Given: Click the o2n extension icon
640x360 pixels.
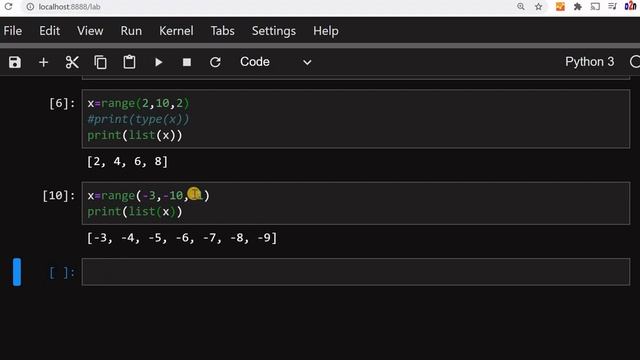Looking at the screenshot, I should tap(630, 7).
